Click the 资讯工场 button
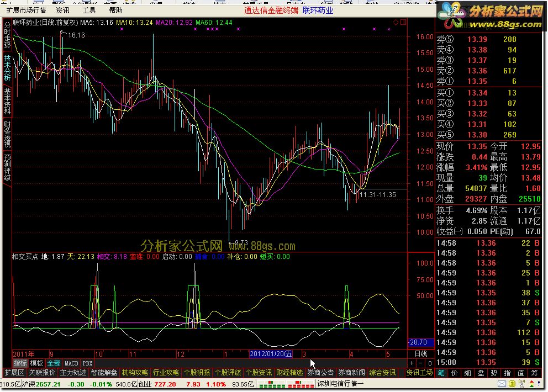This screenshot has width=548, height=392. pyautogui.click(x=419, y=373)
